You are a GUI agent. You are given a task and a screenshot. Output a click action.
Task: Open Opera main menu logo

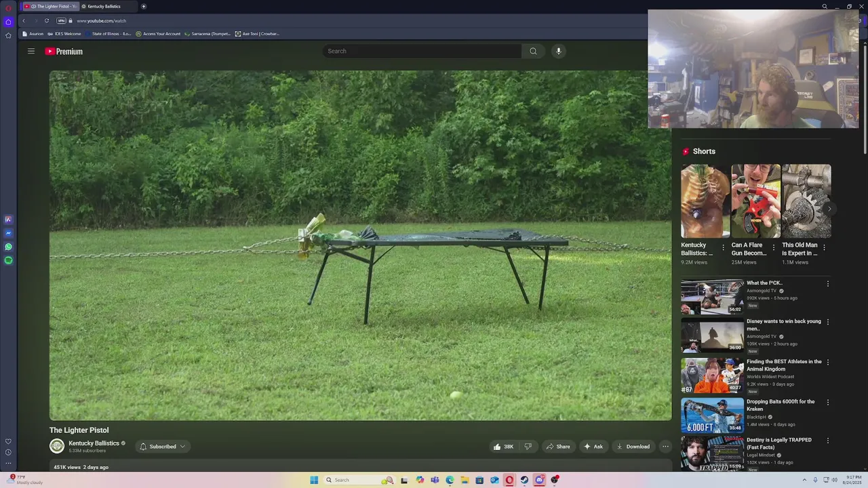[8, 7]
